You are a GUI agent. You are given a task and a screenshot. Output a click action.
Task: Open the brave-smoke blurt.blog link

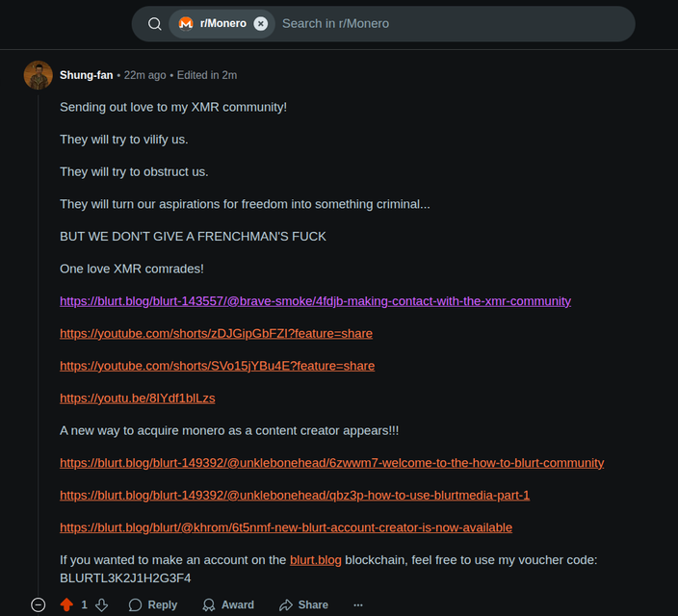pos(315,301)
